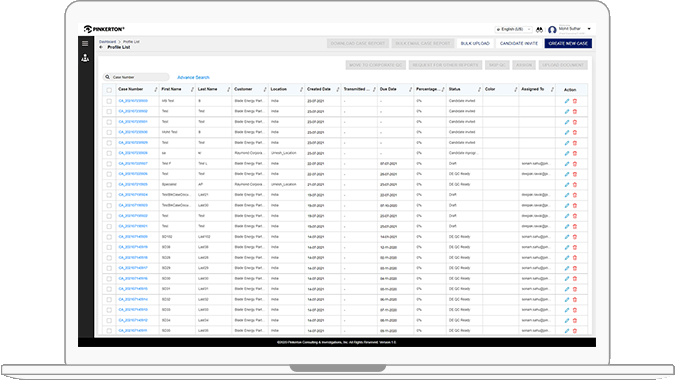
Task: Click the binoculars icon in header
Action: [x=539, y=30]
